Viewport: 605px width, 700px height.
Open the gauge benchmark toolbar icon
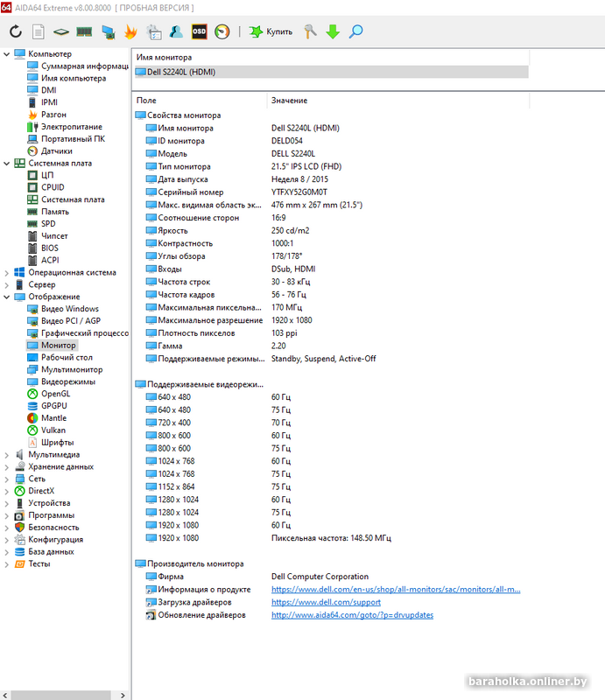click(222, 31)
